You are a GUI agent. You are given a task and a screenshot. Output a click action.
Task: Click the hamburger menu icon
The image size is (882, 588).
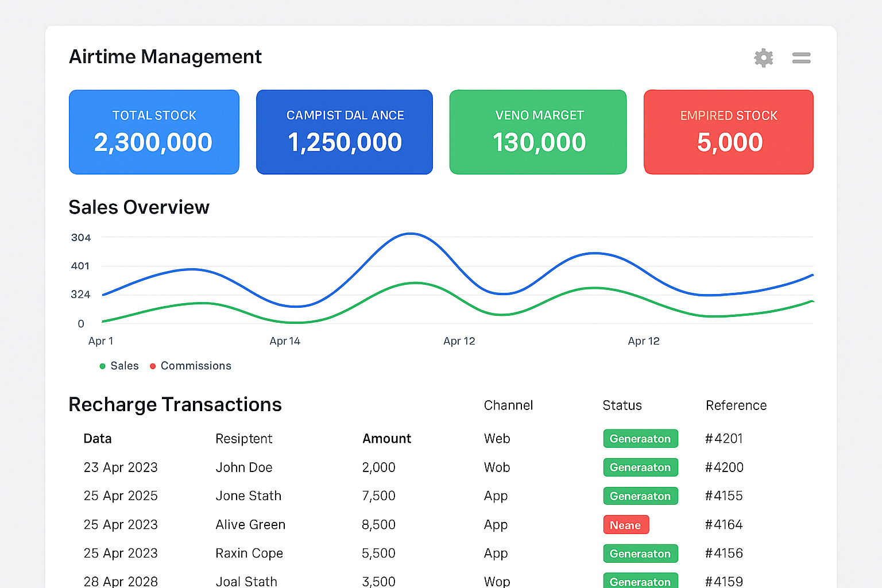point(801,57)
